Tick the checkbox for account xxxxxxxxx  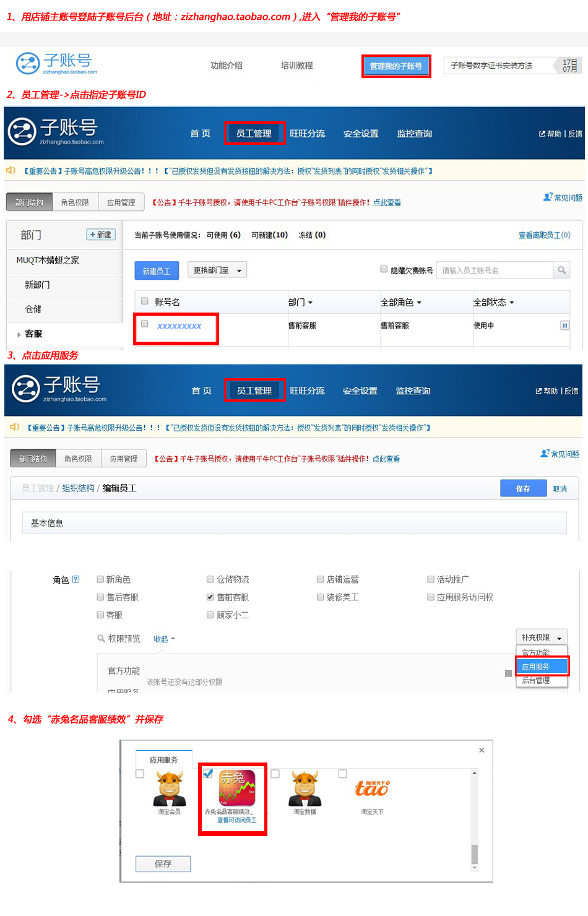tap(145, 323)
